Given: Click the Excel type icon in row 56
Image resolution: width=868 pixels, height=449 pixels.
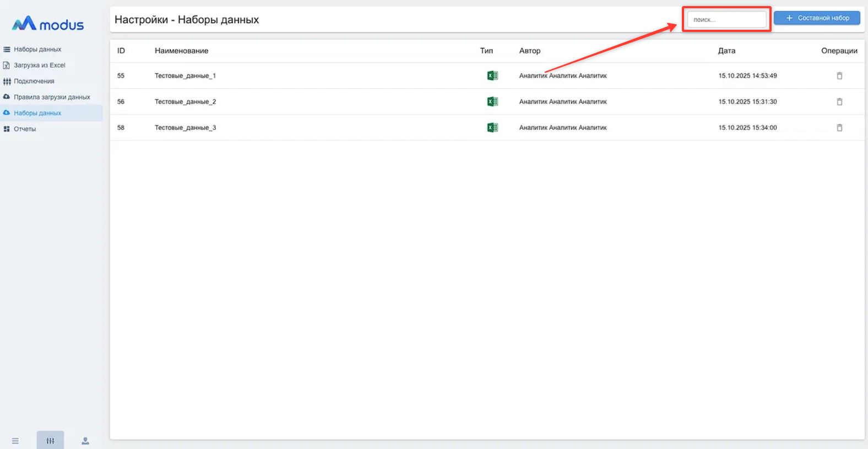Looking at the screenshot, I should click(x=492, y=102).
